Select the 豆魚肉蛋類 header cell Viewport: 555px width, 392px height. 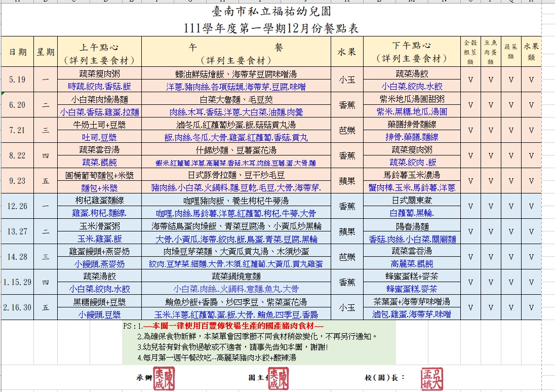click(491, 52)
